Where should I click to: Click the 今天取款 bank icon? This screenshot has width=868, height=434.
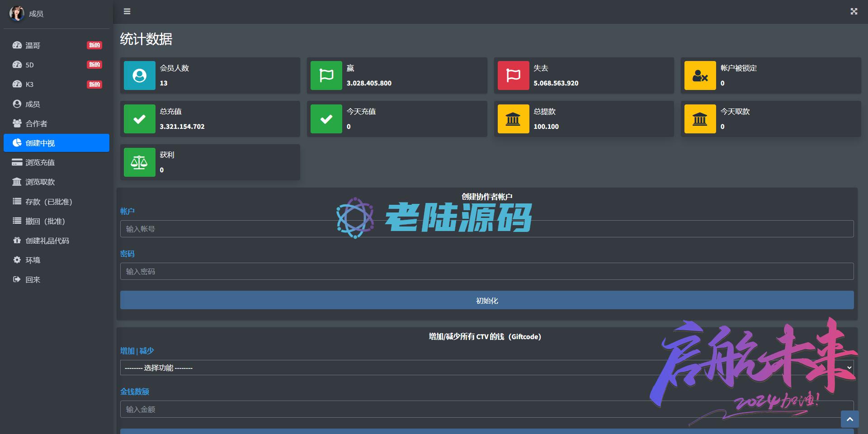tap(700, 119)
